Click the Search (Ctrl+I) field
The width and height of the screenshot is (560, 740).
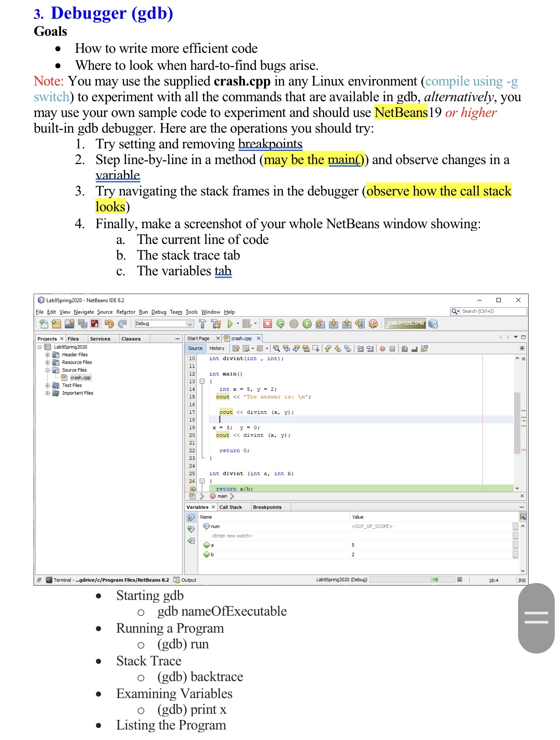click(x=488, y=311)
